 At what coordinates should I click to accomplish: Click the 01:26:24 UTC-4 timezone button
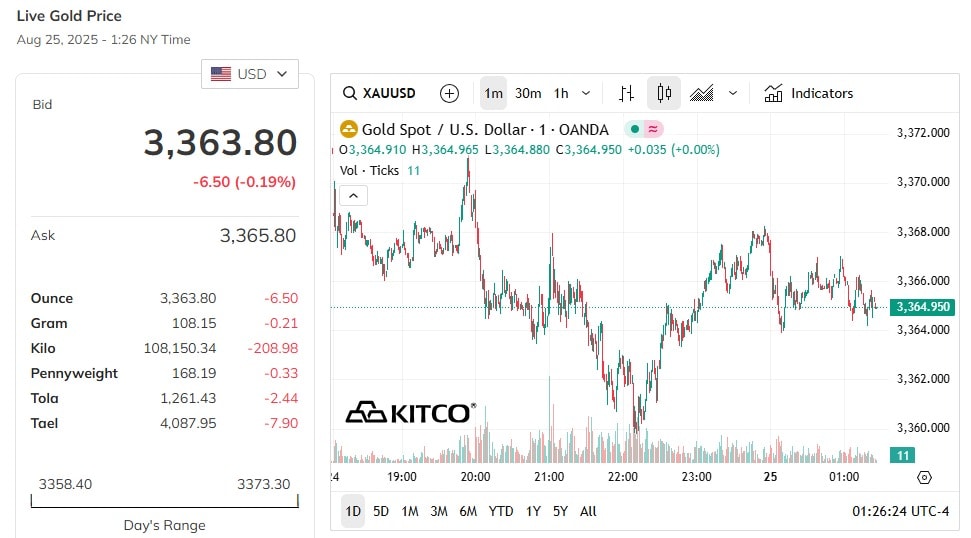[900, 511]
